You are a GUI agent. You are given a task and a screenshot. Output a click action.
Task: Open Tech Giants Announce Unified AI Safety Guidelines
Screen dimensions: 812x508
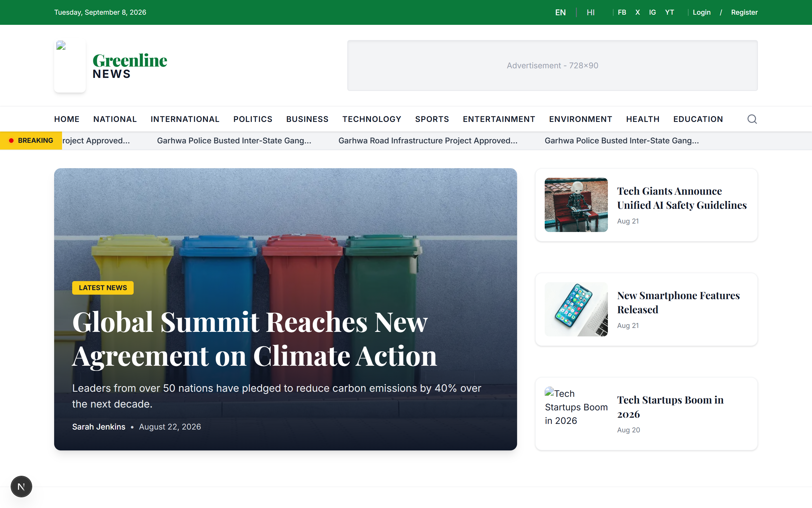(x=682, y=198)
